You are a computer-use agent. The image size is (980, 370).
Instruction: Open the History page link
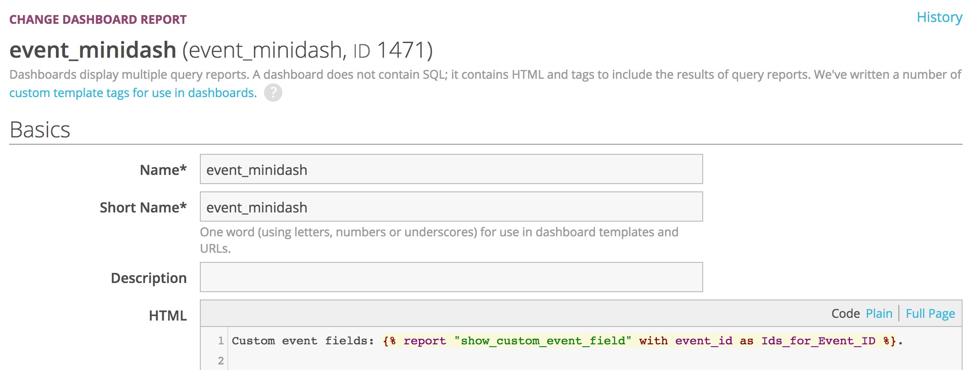(x=939, y=17)
